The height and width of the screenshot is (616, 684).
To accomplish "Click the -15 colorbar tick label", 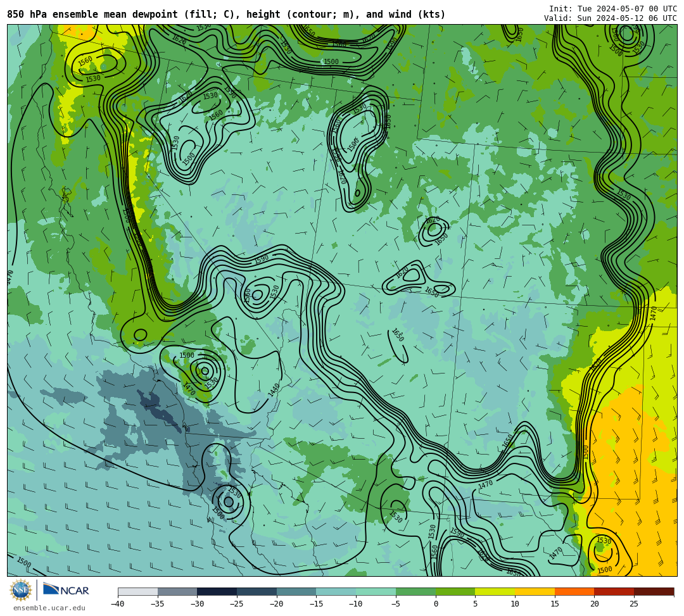I will pos(316,604).
